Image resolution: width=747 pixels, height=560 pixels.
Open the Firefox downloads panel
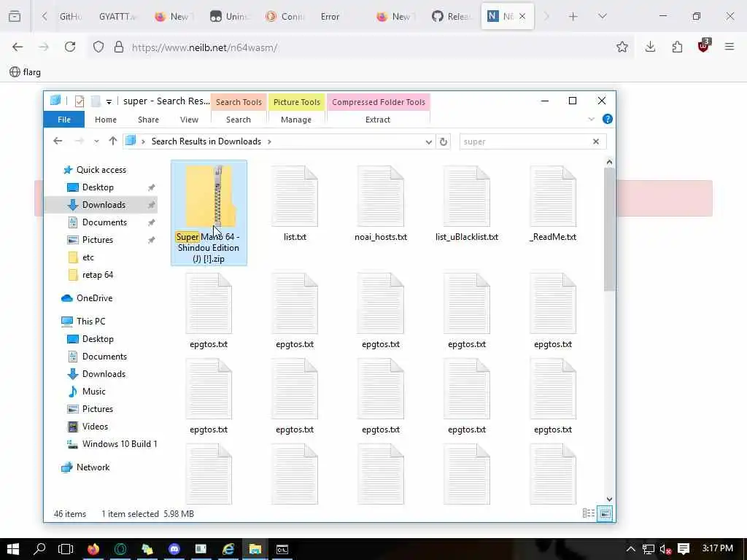pyautogui.click(x=650, y=47)
